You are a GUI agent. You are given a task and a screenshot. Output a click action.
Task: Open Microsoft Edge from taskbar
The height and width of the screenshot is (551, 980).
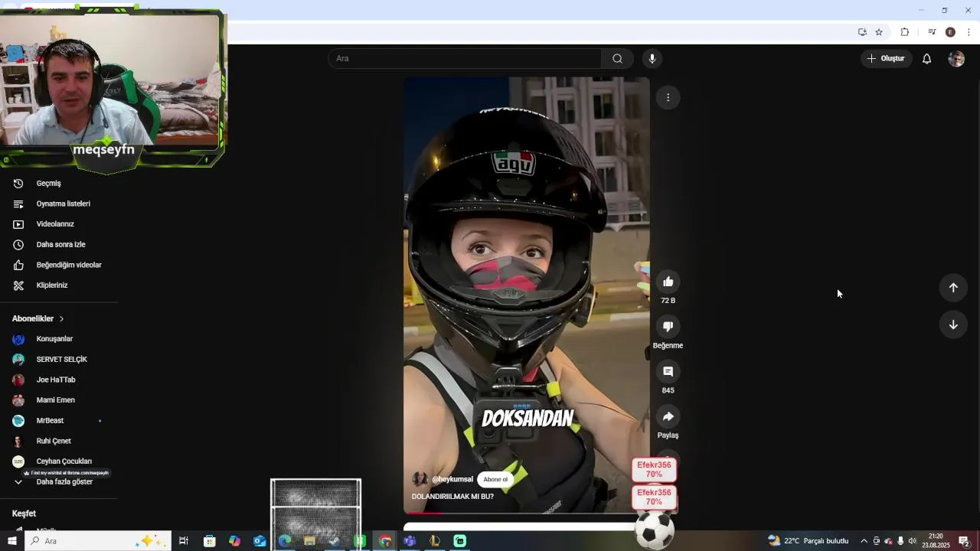(x=284, y=541)
